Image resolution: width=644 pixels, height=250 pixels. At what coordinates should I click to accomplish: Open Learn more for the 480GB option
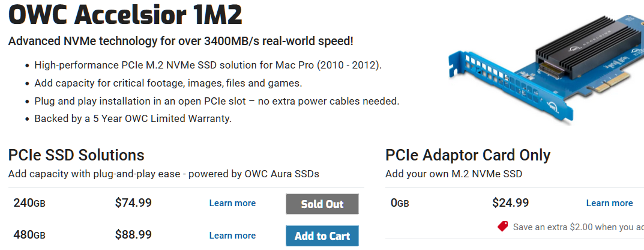coord(232,236)
